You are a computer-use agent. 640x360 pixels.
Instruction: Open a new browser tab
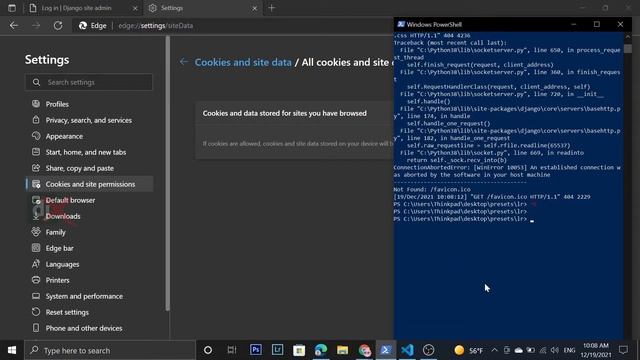(x=271, y=8)
